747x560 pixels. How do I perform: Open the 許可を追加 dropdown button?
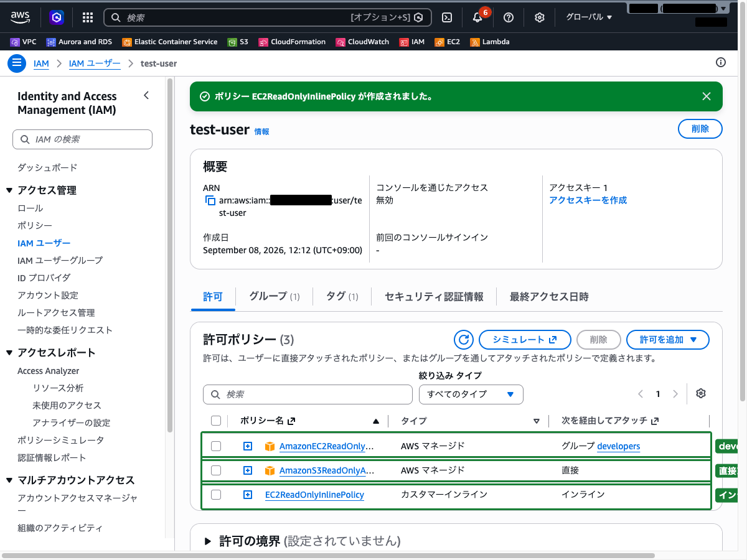tap(668, 340)
